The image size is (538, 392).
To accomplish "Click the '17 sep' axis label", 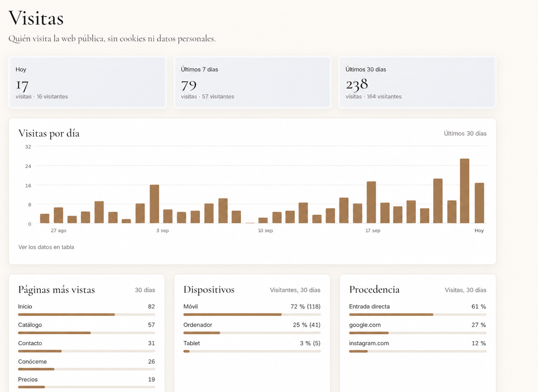I will [373, 231].
